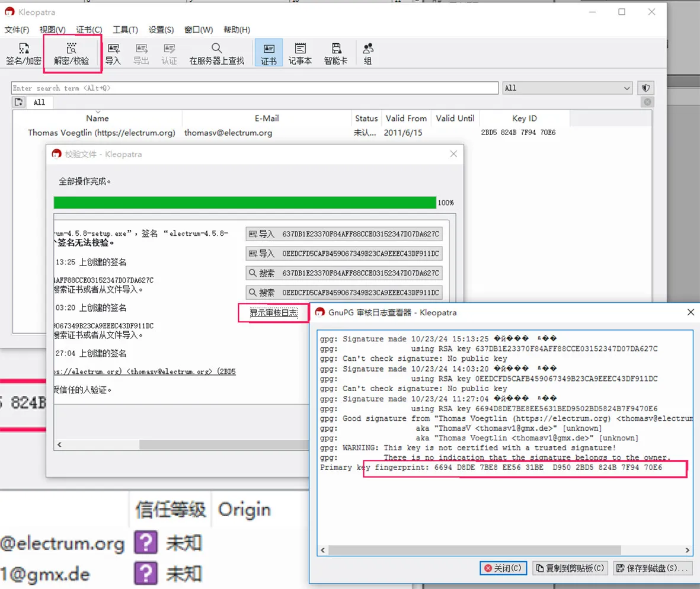Click the 解密/校验 toolbar button
This screenshot has width=700, height=589.
click(x=72, y=54)
